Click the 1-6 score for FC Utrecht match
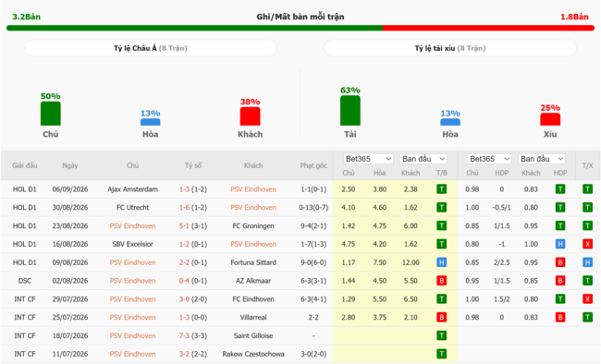Screen dimensions: 601x364 184,208
